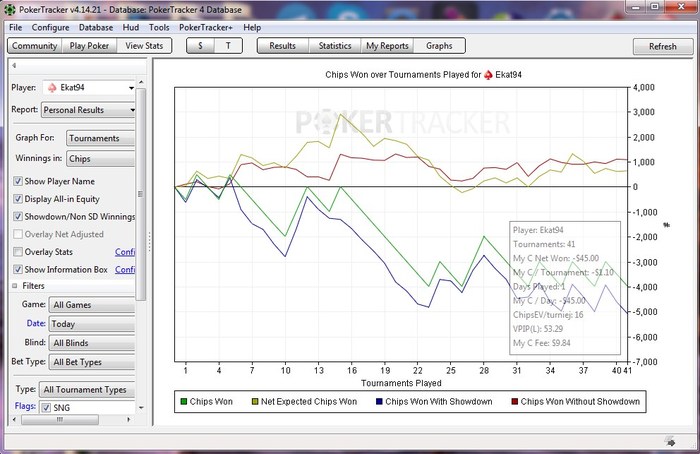Click green Chips Won legend swatch
Viewport: 700px width, 454px height.
(183, 402)
